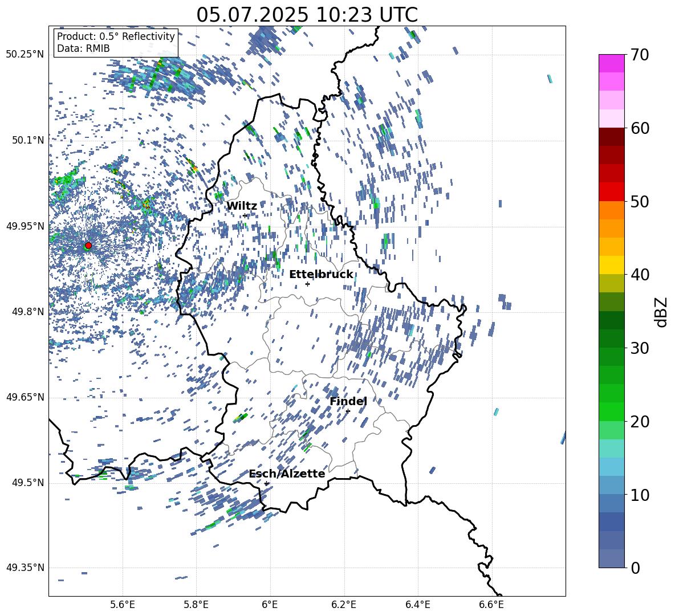Click the slate blue colorbar swatch just above 0

tap(611, 558)
